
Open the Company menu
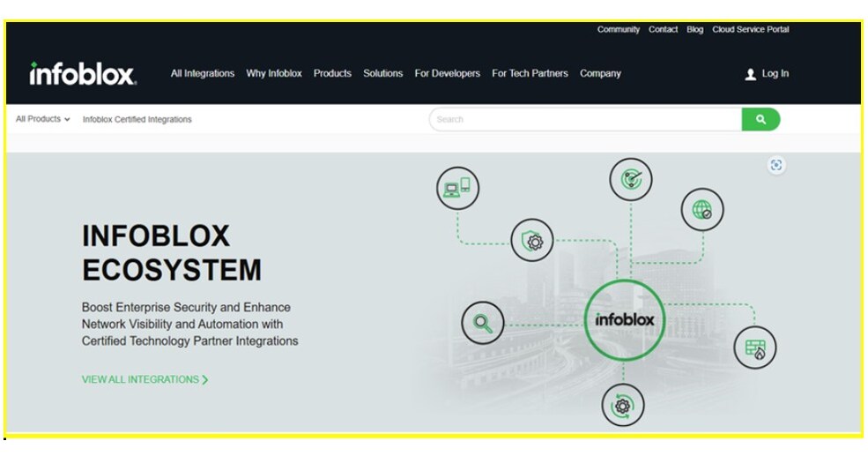point(601,74)
